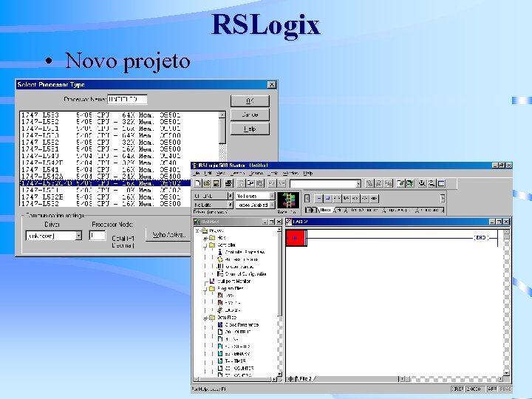Insert an examine-if-open contact instruction
Viewport: 532px width, 399px height.
coord(346,198)
